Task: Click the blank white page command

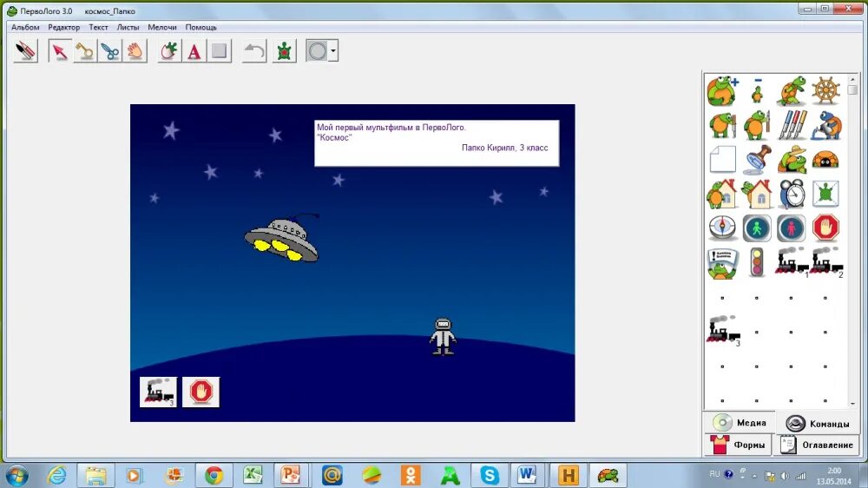Action: tap(722, 160)
